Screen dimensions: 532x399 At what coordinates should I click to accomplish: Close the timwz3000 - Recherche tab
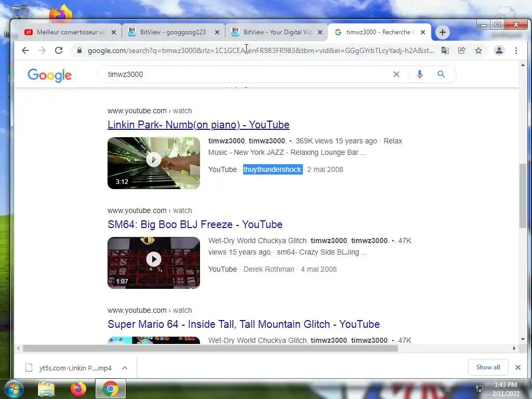[423, 32]
